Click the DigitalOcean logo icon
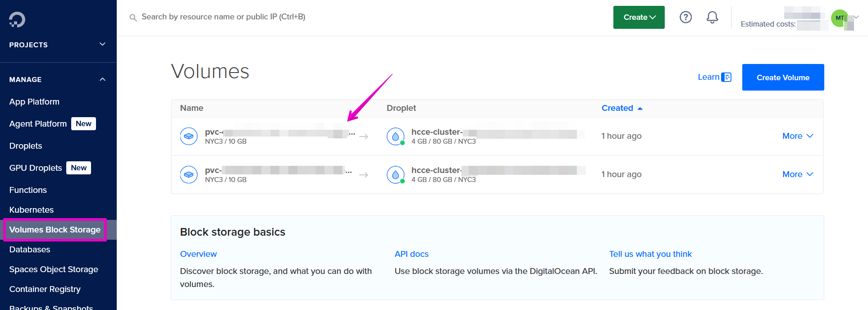This screenshot has height=310, width=868. pyautogui.click(x=17, y=19)
